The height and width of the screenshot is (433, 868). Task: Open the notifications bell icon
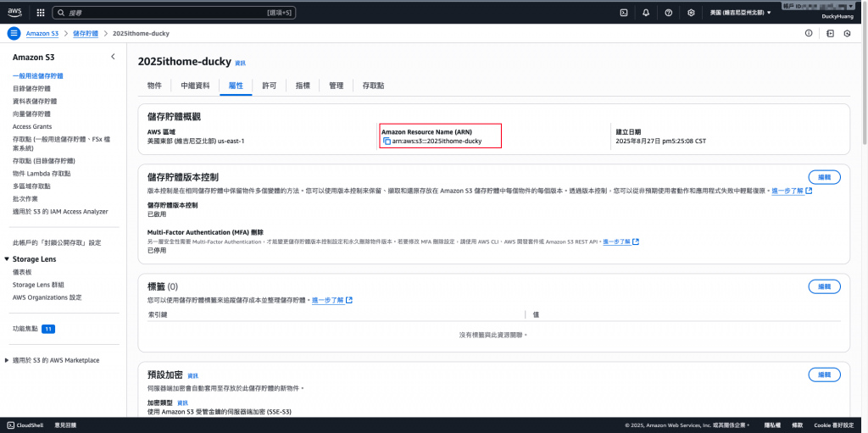tap(646, 12)
